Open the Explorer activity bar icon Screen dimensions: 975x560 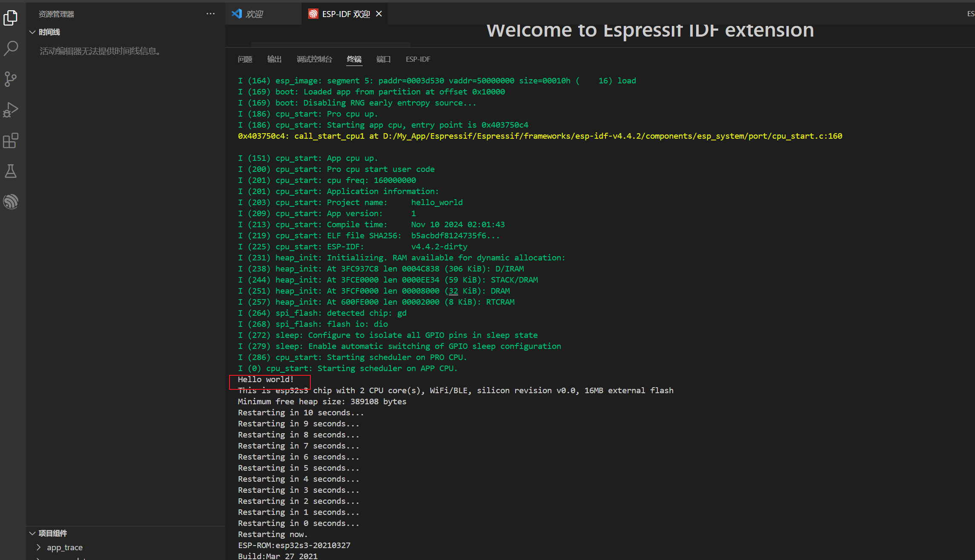11,18
